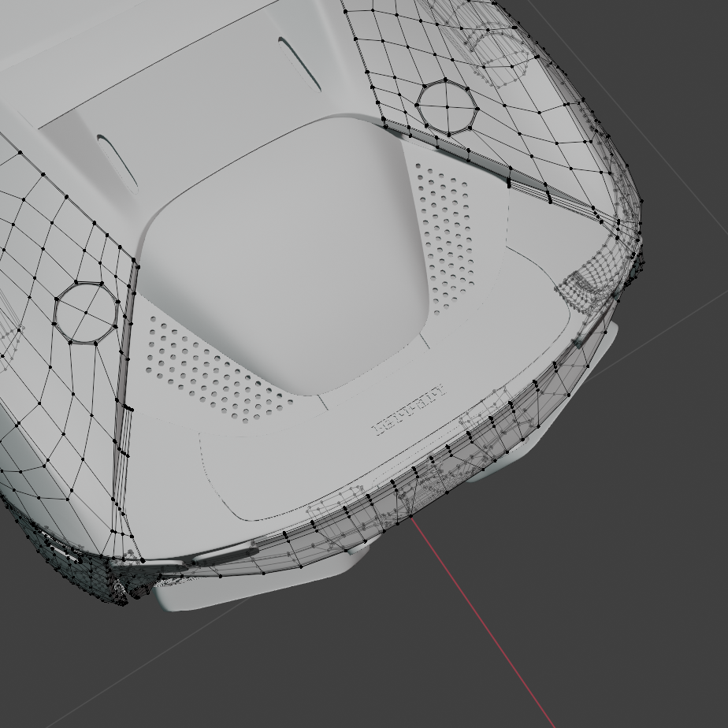728x728 pixels.
Task: Pick the grey floor grid line at lower left
Action: click(x=118, y=679)
